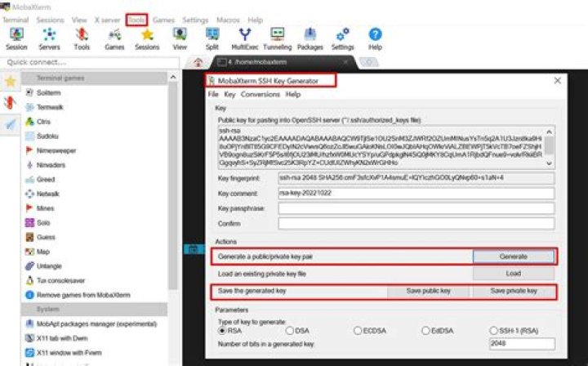Select the RSA key type
The height and width of the screenshot is (366, 588).
click(x=222, y=330)
